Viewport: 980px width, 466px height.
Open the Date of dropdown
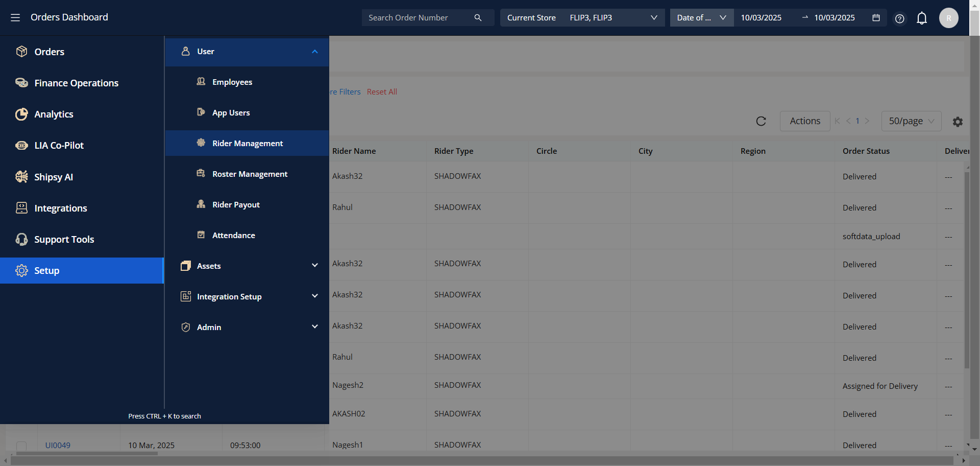pyautogui.click(x=702, y=17)
